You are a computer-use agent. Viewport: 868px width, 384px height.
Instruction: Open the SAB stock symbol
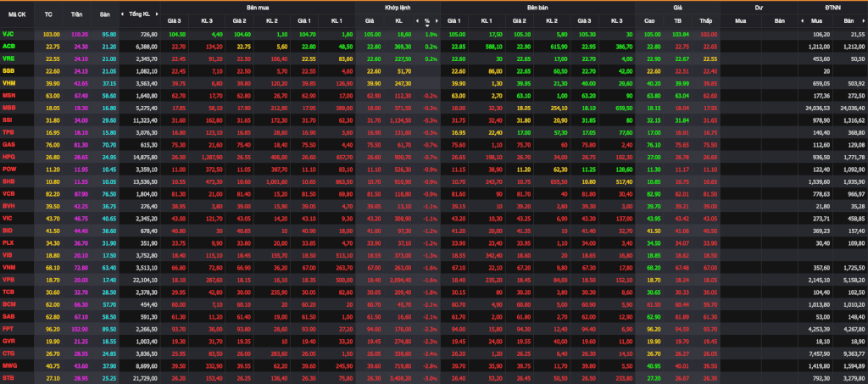point(8,315)
